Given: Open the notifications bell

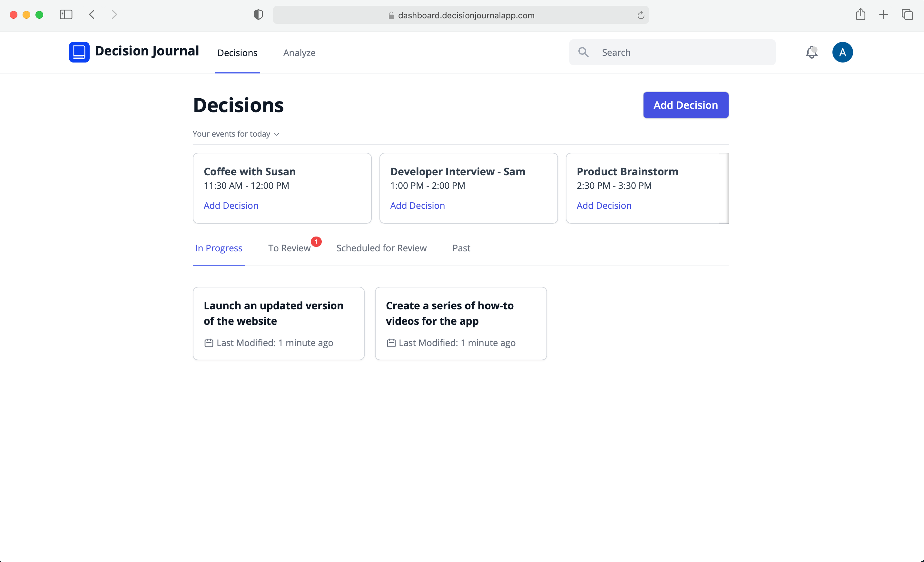Looking at the screenshot, I should click(x=811, y=52).
